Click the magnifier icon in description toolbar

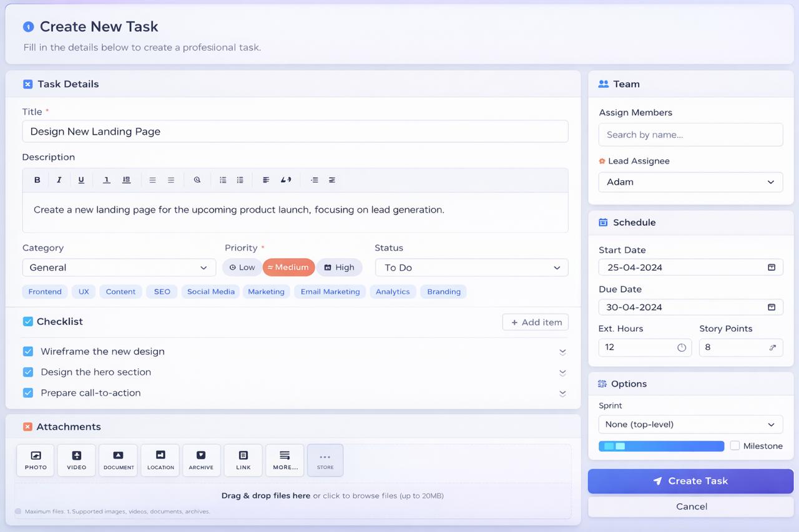point(197,180)
